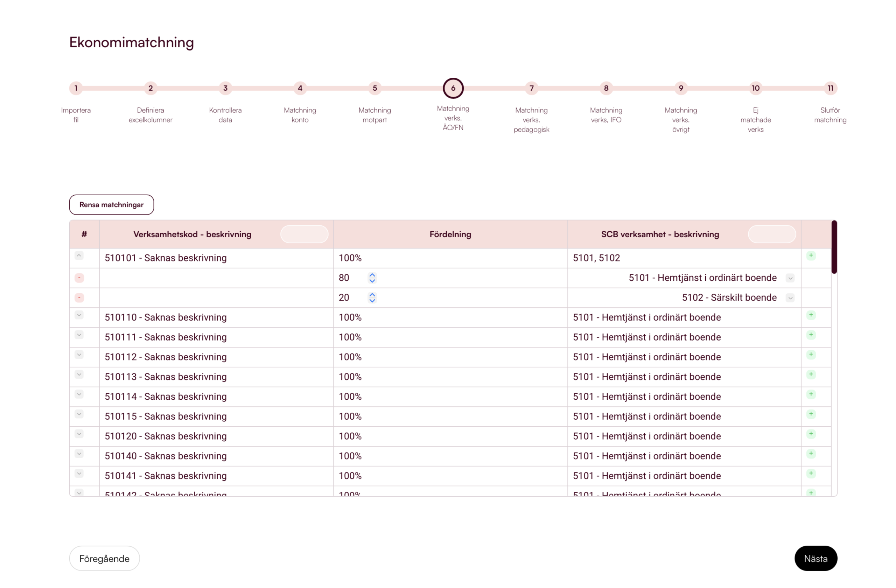This screenshot has width=896, height=588.
Task: Click filter field in Verksamhetskod column header
Action: tap(304, 234)
